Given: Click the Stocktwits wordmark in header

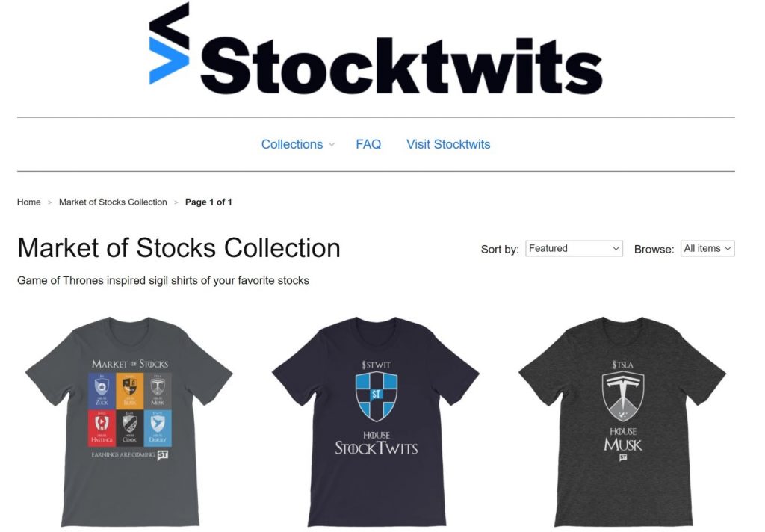Looking at the screenshot, I should point(401,66).
